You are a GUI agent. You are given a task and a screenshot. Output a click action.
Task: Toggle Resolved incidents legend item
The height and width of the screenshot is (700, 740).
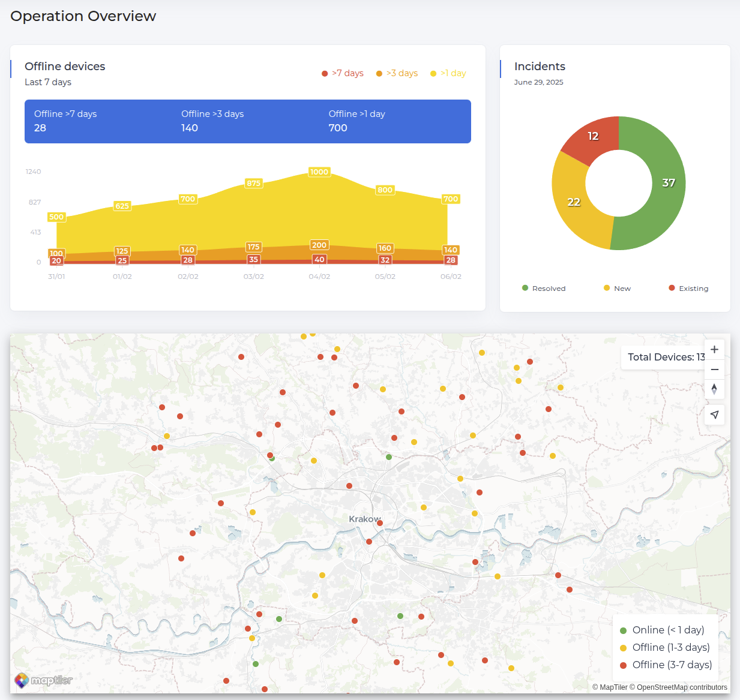[544, 289]
